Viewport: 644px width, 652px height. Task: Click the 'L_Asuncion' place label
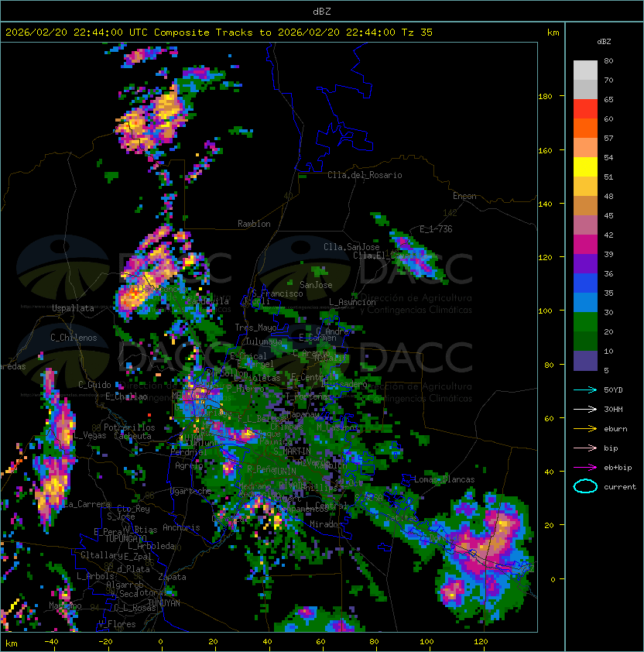coord(352,302)
